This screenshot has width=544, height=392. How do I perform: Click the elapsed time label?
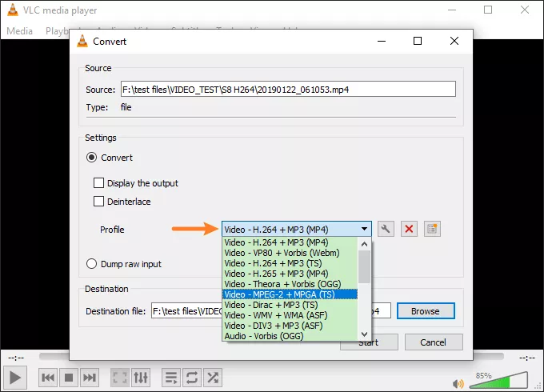pyautogui.click(x=16, y=358)
